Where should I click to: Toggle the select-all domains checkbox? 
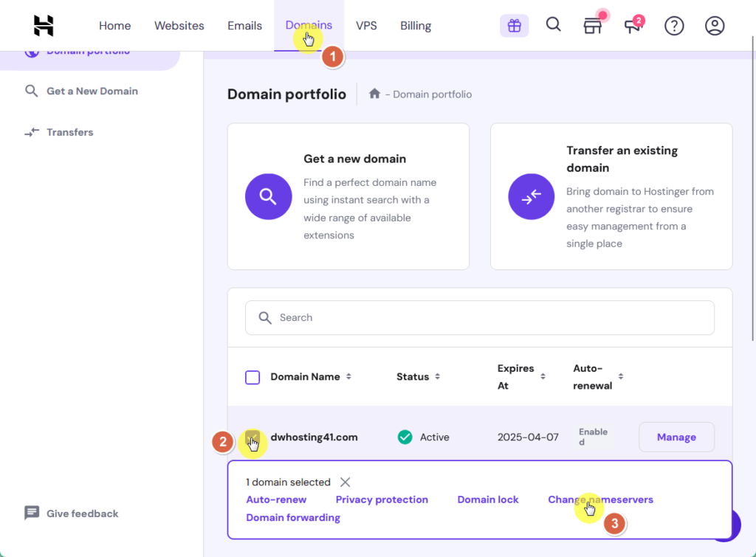(x=252, y=377)
